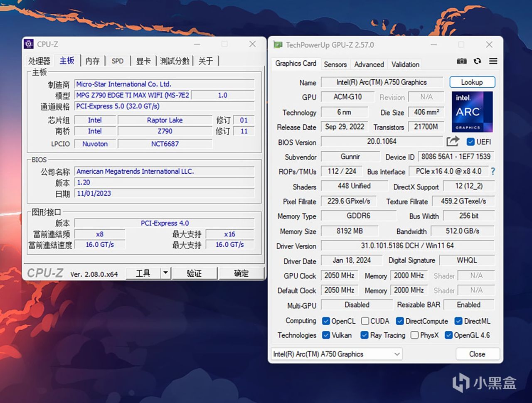Switch to the Advanced tab

pyautogui.click(x=369, y=64)
